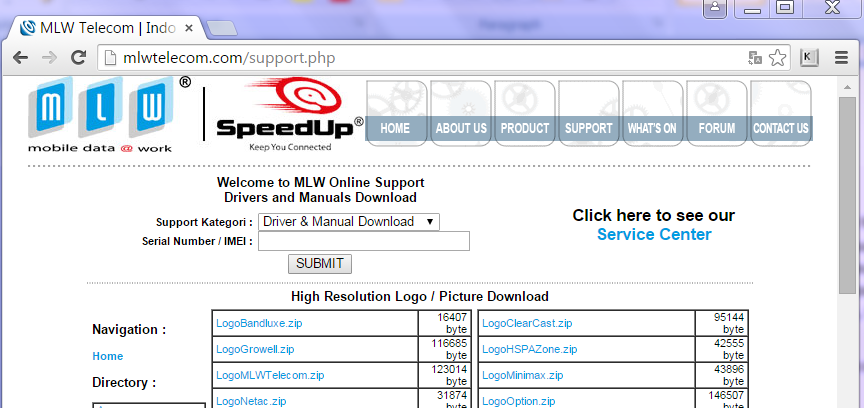Open the K extension icon
The image size is (864, 408).
tap(808, 57)
